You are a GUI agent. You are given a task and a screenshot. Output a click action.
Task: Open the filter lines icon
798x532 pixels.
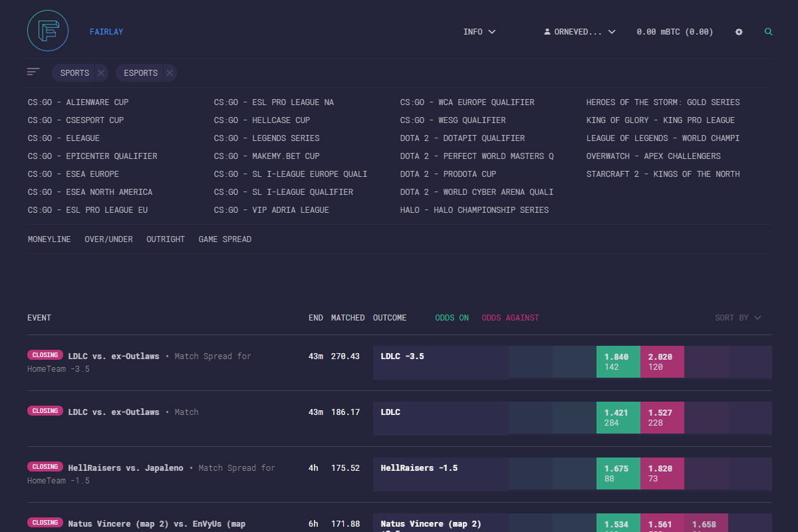pos(33,72)
